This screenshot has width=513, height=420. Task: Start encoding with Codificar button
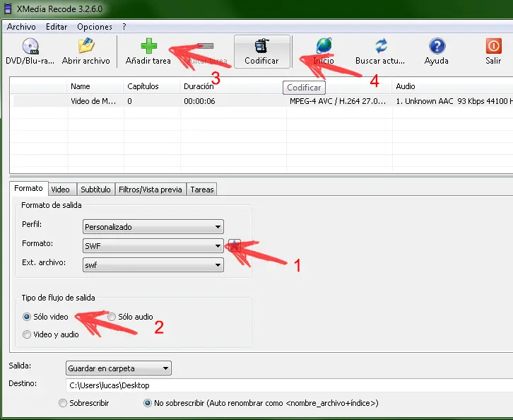coord(262,52)
